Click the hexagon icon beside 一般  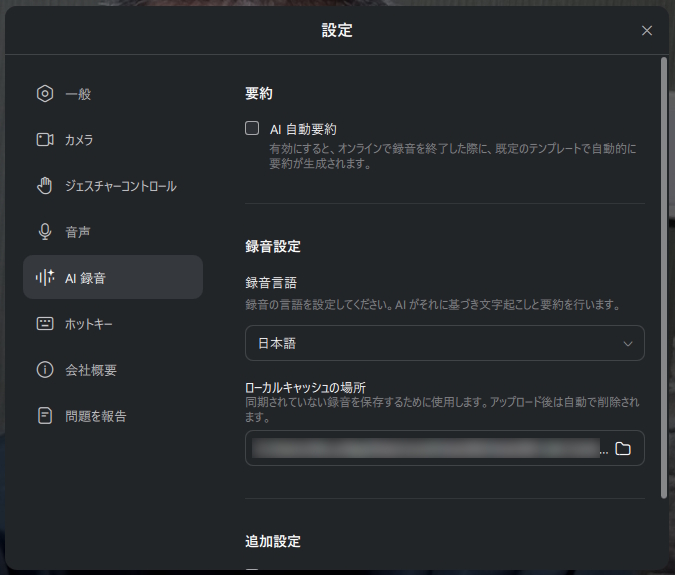[x=44, y=94]
